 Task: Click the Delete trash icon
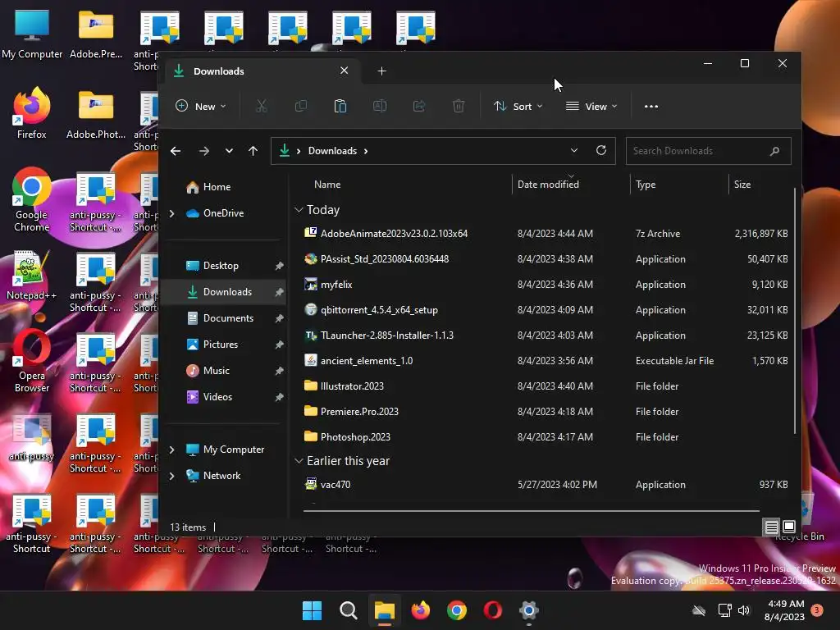coord(459,106)
